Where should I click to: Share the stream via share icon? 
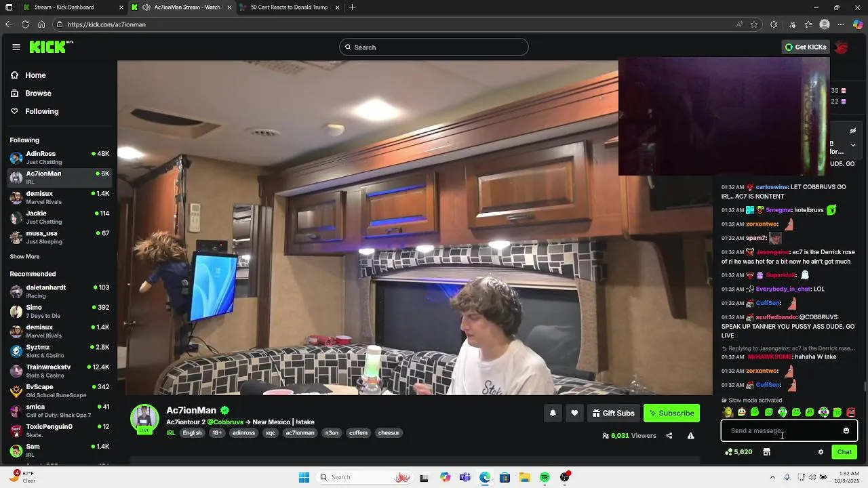point(669,436)
